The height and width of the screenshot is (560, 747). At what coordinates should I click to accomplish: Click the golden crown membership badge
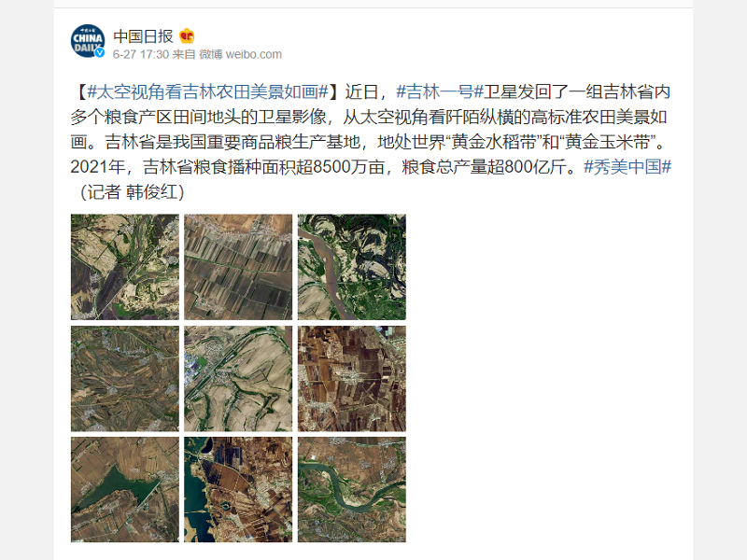[187, 36]
